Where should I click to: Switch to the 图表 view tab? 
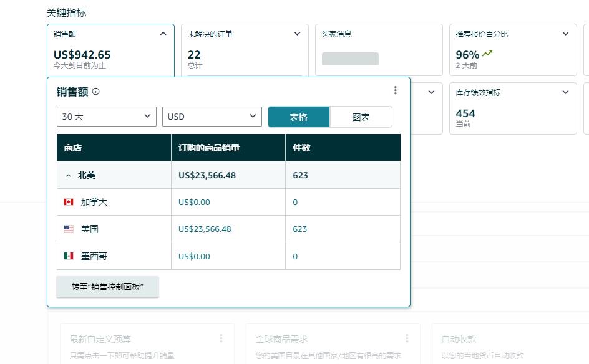click(x=361, y=117)
